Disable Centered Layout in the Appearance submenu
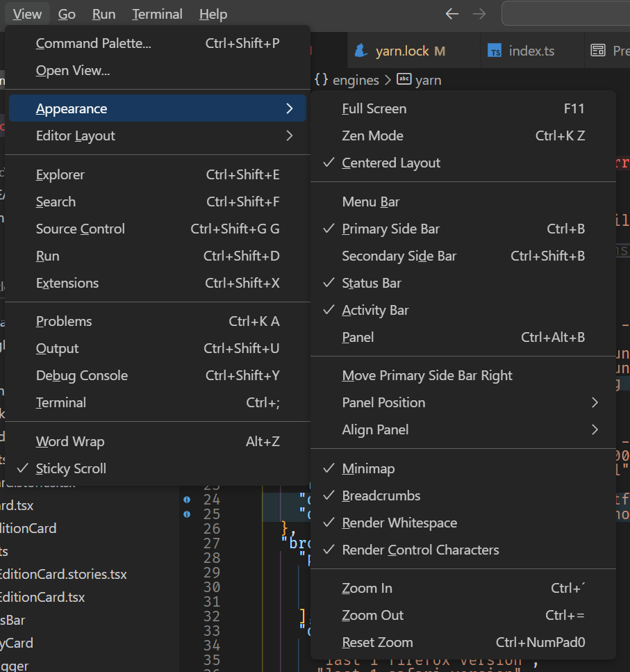 [x=390, y=163]
